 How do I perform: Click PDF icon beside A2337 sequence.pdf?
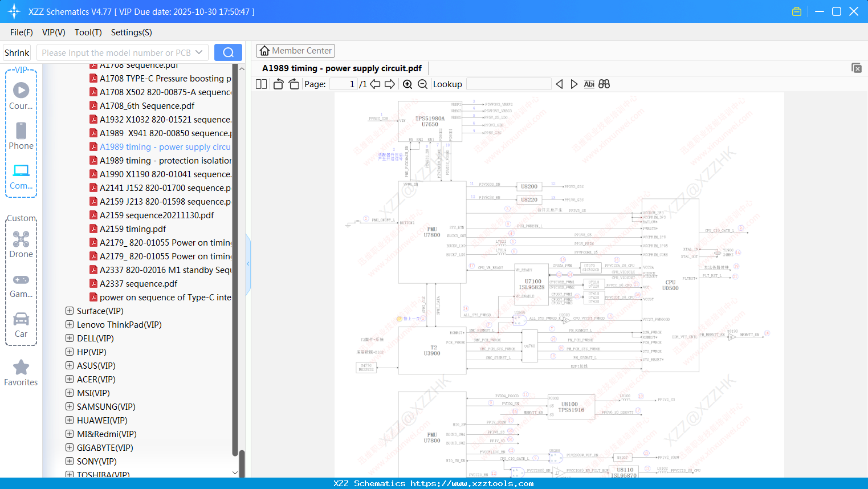point(93,283)
